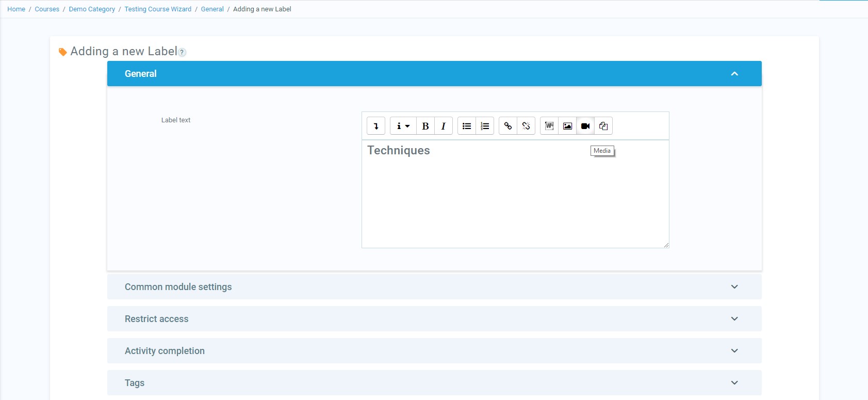Open the manage files icon
The width and height of the screenshot is (868, 400).
(603, 126)
